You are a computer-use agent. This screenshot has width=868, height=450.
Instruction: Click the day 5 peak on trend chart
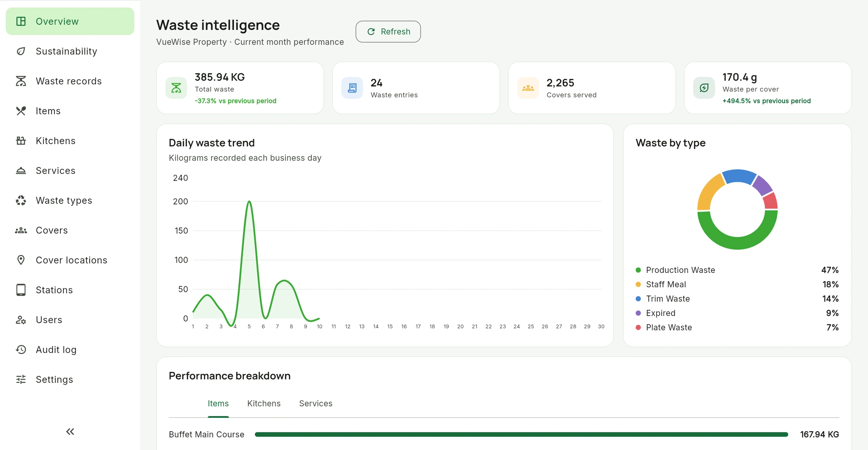(x=249, y=202)
